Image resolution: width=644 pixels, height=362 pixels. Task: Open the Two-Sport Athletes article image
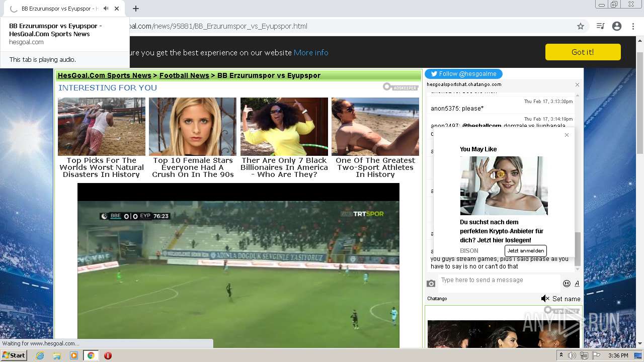coord(375,127)
